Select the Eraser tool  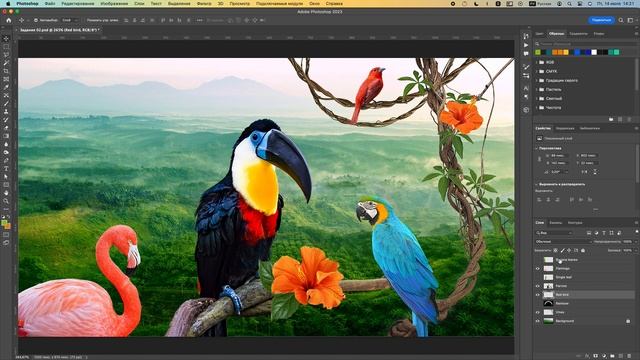tap(6, 128)
